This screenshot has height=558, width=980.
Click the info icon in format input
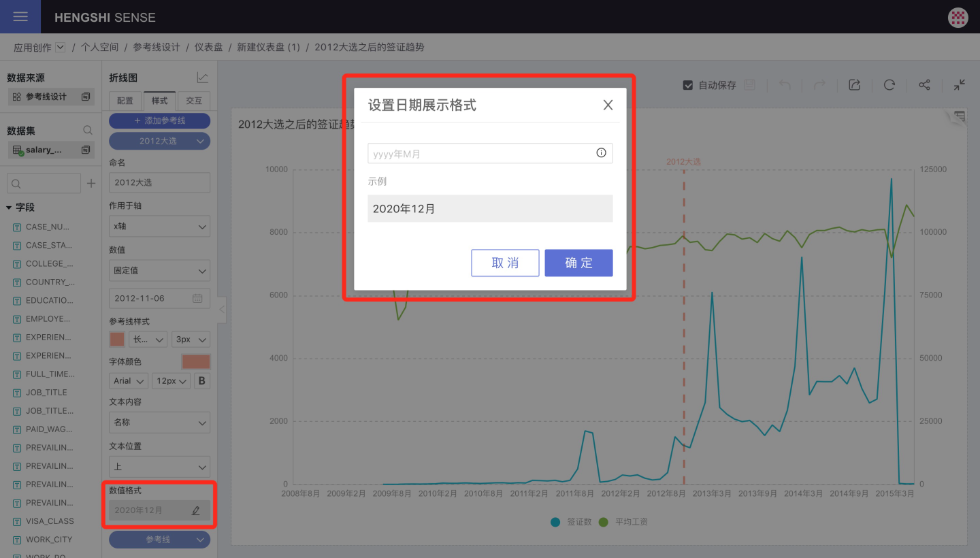click(601, 153)
